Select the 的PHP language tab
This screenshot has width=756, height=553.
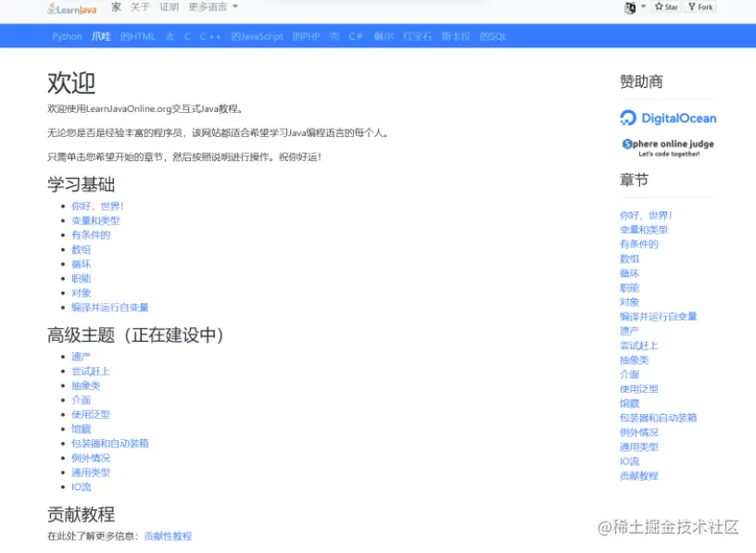tap(306, 36)
